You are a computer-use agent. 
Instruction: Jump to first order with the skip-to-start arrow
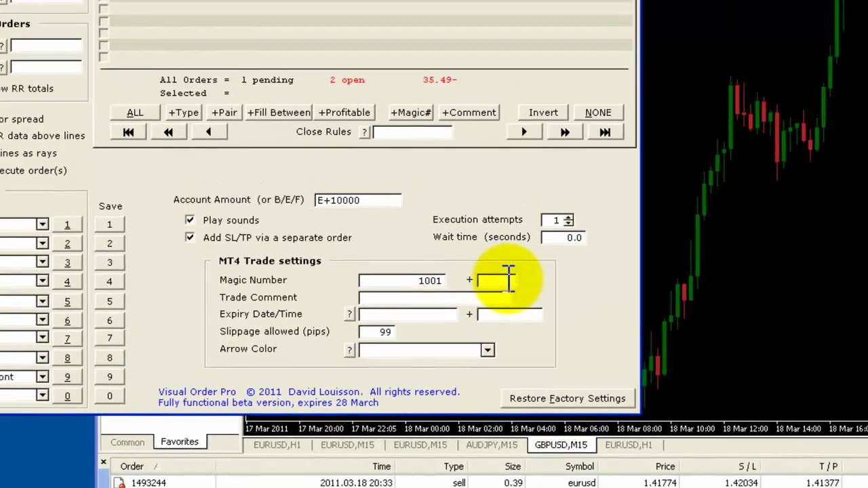pyautogui.click(x=128, y=132)
